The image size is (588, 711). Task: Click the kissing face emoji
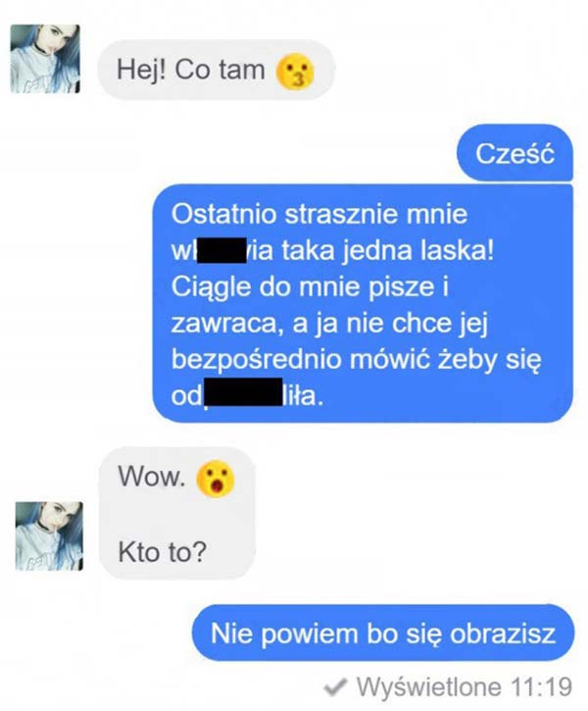[295, 72]
